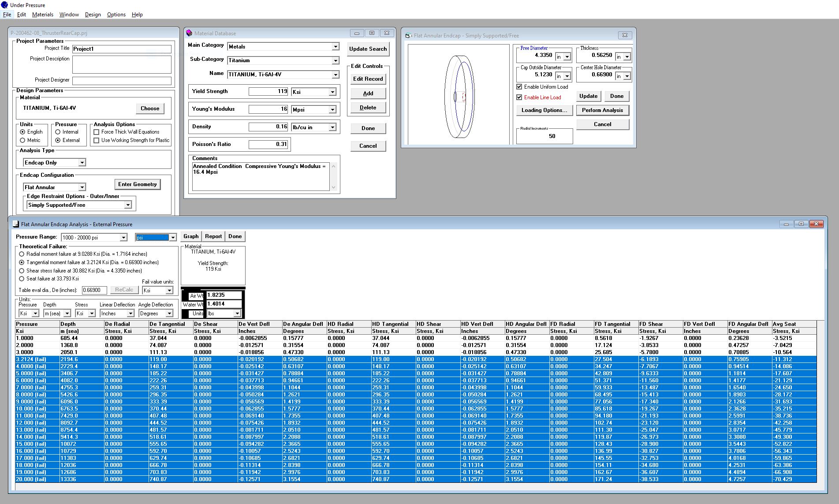Open the Edit menu
Viewport: 839px width, 504px height.
pyautogui.click(x=22, y=15)
